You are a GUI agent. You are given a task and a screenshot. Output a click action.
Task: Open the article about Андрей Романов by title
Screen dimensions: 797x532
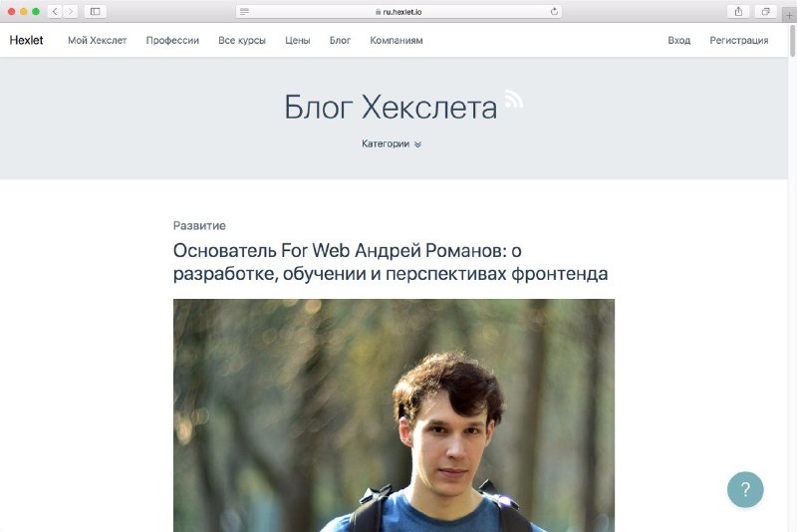[x=391, y=262]
